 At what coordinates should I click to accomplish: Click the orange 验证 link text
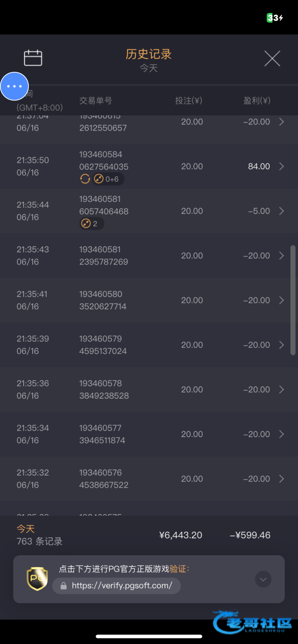(178, 569)
